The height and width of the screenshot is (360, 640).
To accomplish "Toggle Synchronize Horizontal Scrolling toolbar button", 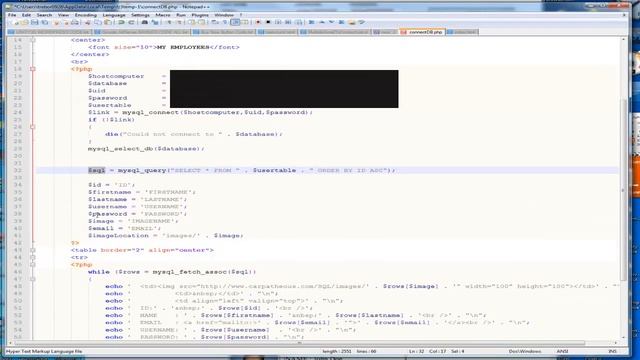I will [201, 22].
